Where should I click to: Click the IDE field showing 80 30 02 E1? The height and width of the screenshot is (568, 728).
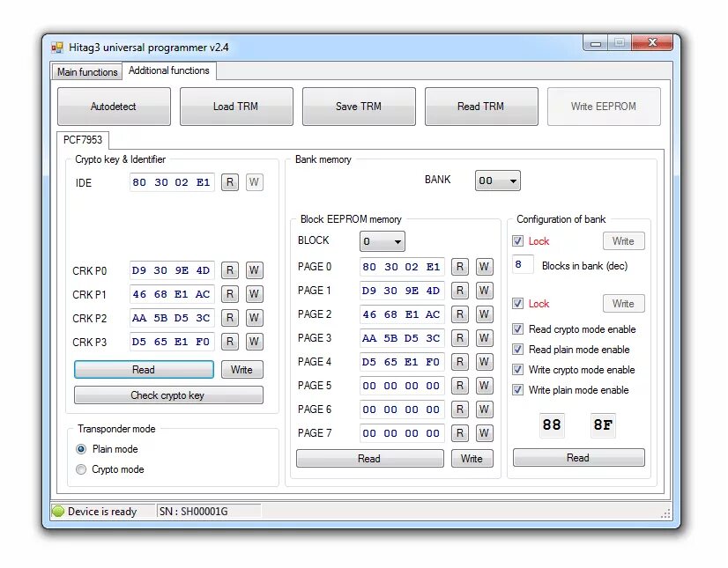pyautogui.click(x=172, y=182)
